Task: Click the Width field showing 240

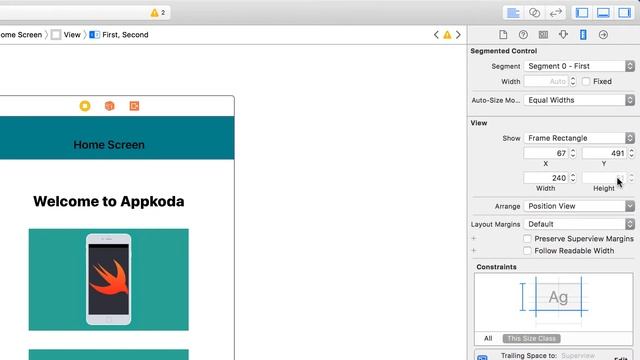Action: pos(547,178)
